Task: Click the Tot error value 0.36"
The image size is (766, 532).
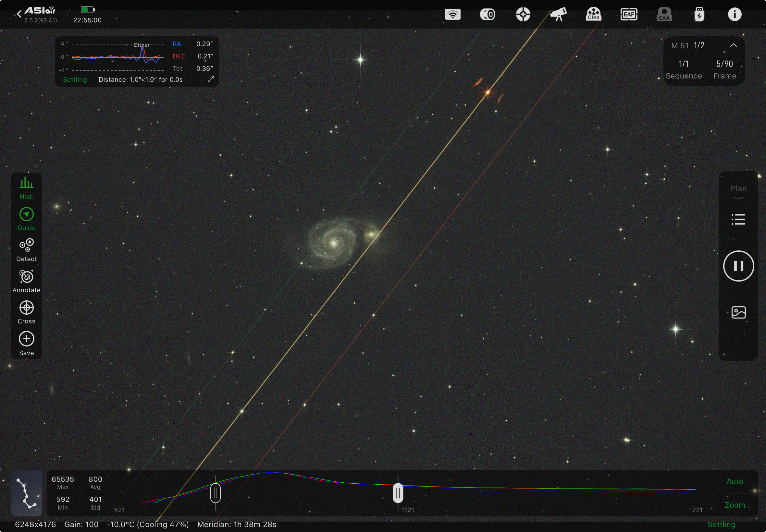Action: coord(204,69)
